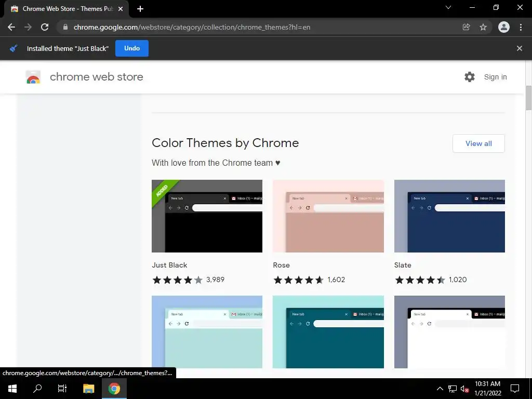The height and width of the screenshot is (399, 532).
Task: Click the 'Color Themes by Chrome' heading
Action: pyautogui.click(x=225, y=143)
